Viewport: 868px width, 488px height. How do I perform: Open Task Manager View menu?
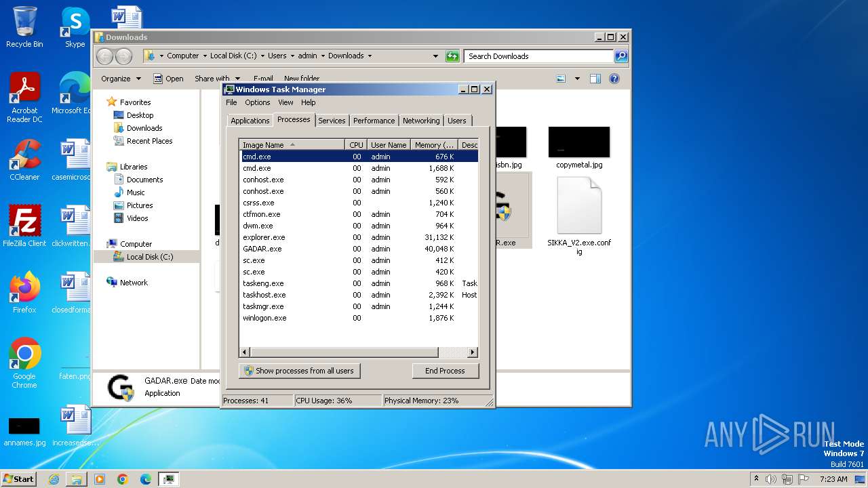[x=285, y=102]
